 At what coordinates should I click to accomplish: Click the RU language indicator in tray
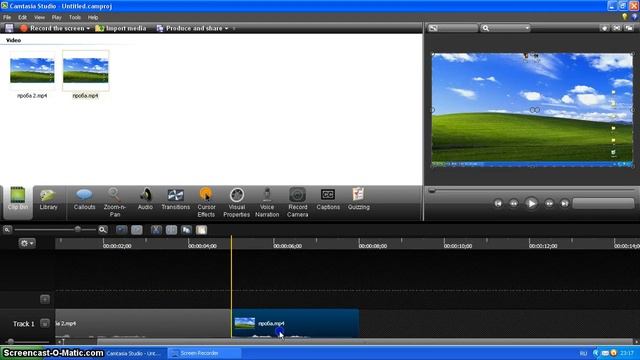(583, 353)
